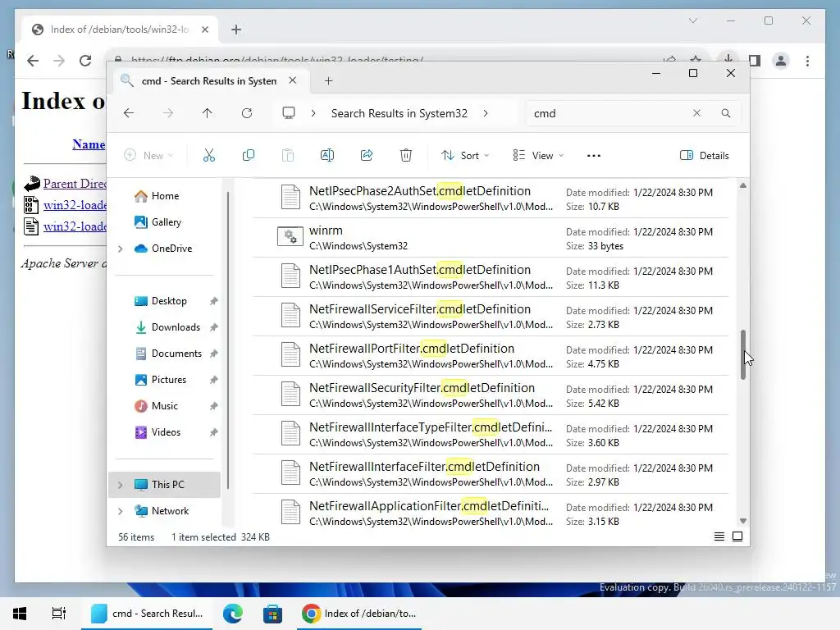Close the cmd - Search Results Explorer tab
This screenshot has height=630, width=840.
293,80
